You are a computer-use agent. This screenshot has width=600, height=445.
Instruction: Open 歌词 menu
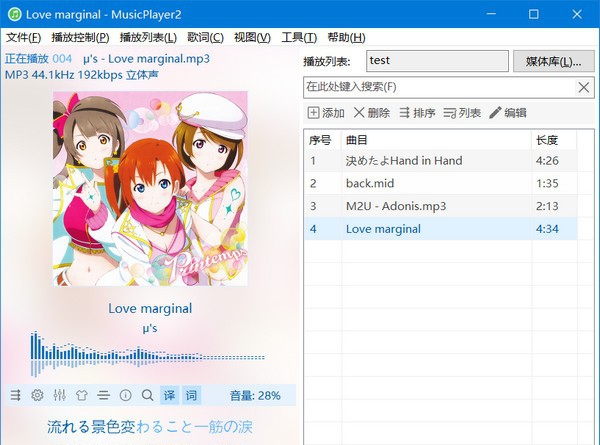[205, 37]
